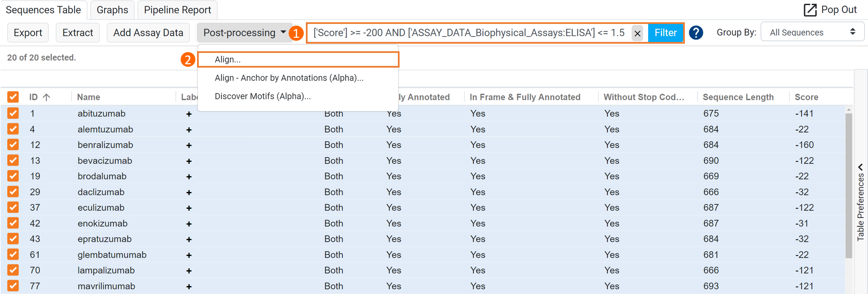Click the sequence length value 690

(x=711, y=160)
